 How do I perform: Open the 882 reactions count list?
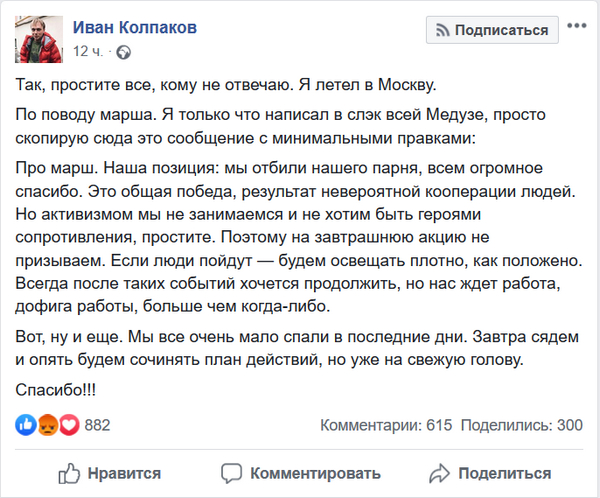[97, 426]
